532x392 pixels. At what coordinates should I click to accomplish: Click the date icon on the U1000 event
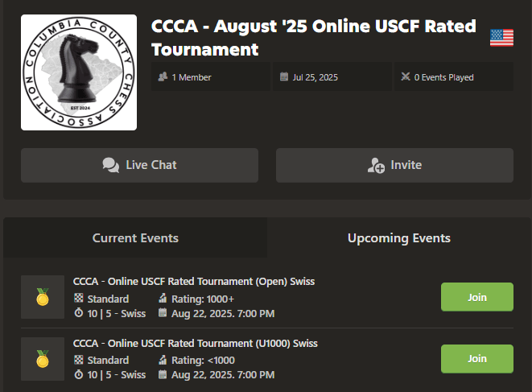point(163,375)
